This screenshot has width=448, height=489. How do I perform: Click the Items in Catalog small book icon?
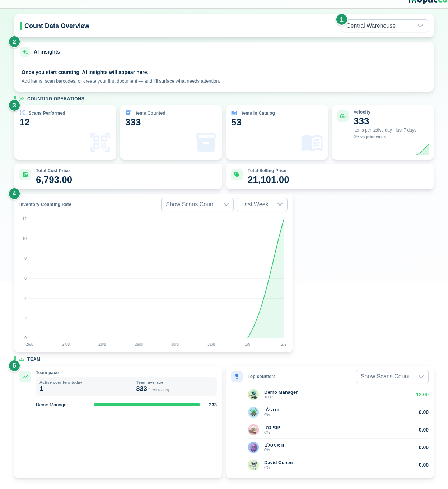234,113
